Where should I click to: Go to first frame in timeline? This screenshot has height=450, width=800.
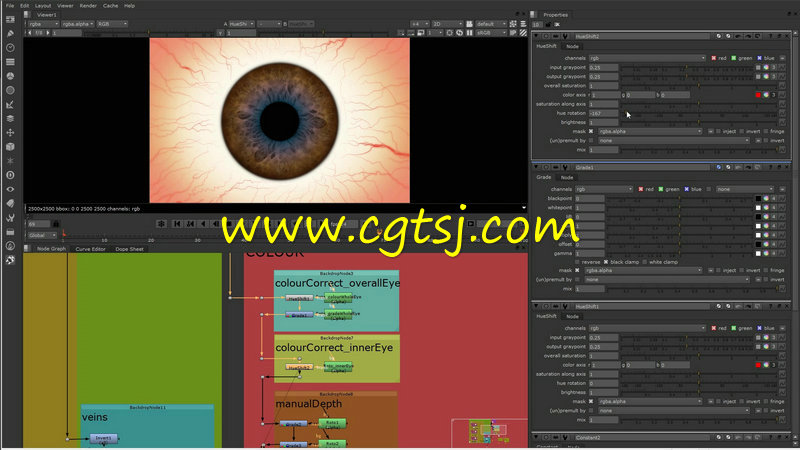pyautogui.click(x=177, y=224)
